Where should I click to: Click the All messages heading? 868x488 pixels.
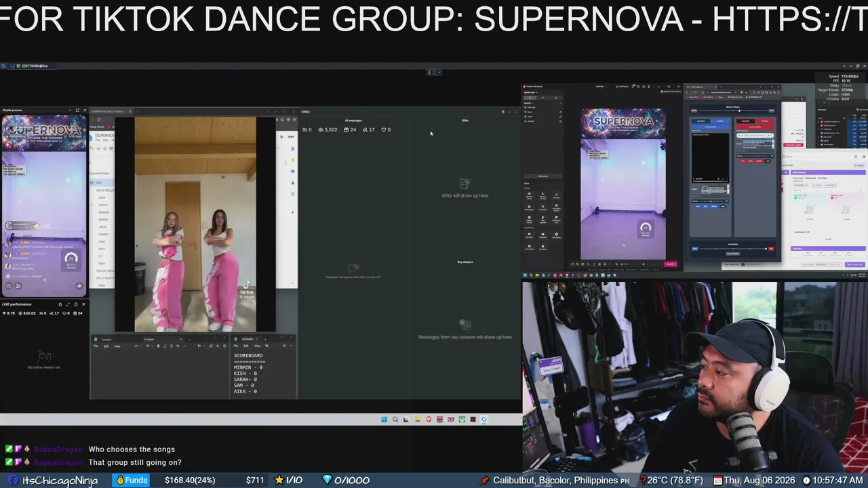point(353,121)
